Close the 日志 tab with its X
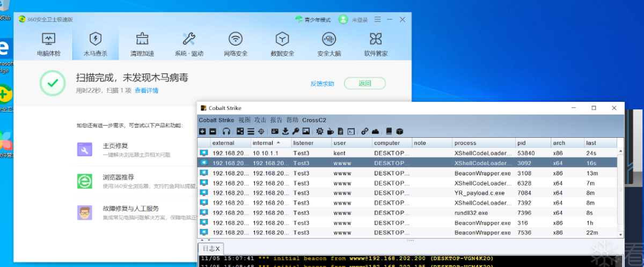This screenshot has width=644, height=267. pos(218,249)
